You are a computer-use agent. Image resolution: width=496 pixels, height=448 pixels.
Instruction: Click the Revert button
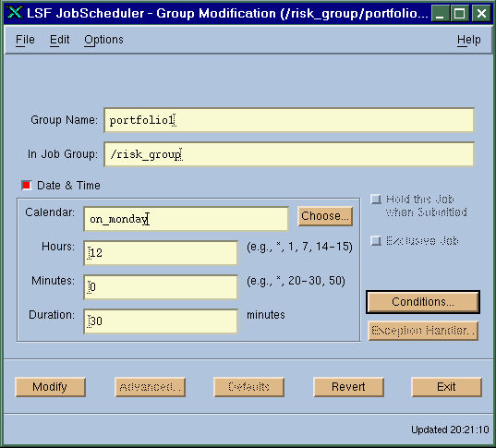348,387
